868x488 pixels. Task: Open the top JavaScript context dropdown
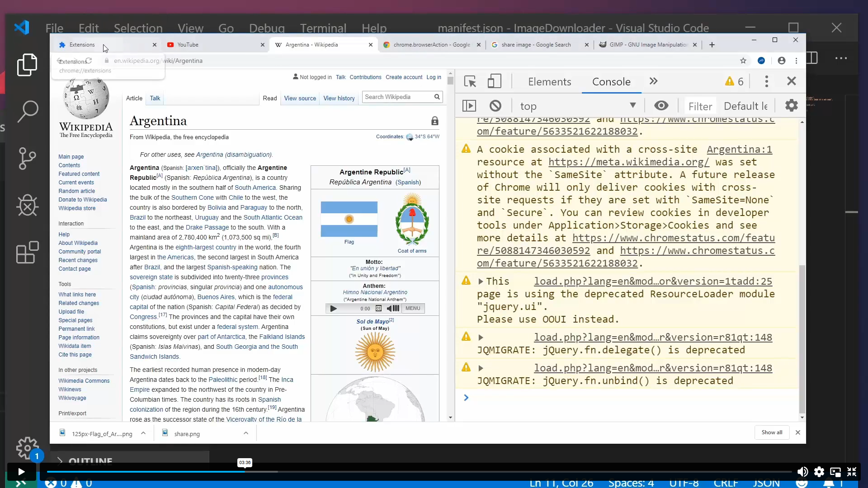578,106
